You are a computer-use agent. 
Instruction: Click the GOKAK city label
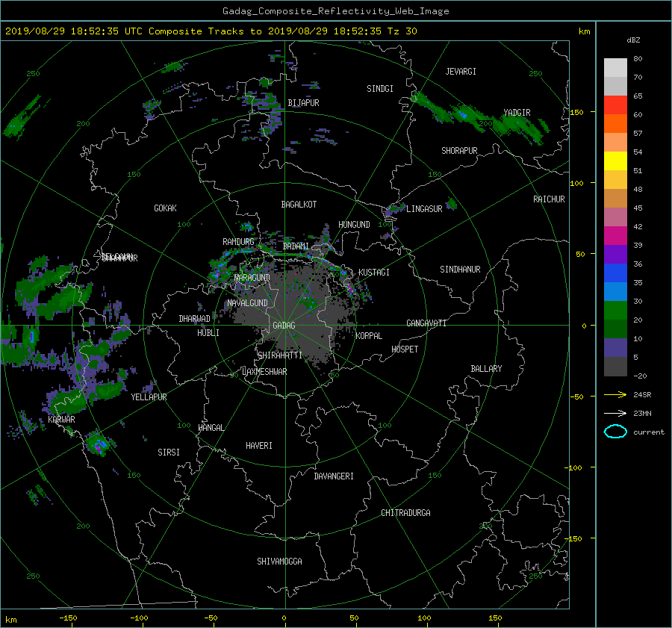click(x=166, y=208)
